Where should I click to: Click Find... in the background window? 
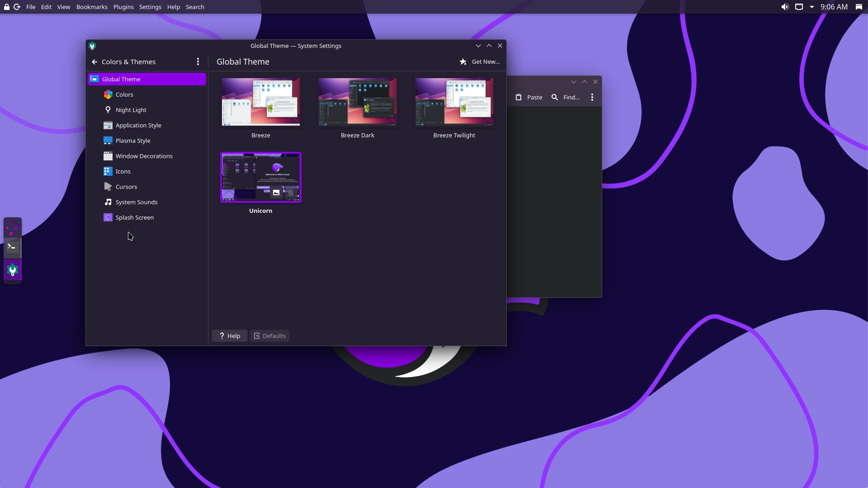[x=566, y=97]
